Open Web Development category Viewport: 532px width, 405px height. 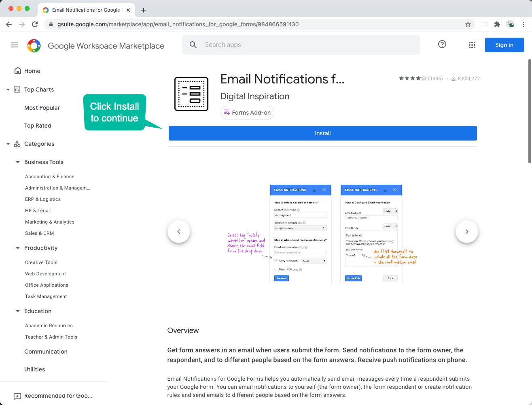(45, 274)
